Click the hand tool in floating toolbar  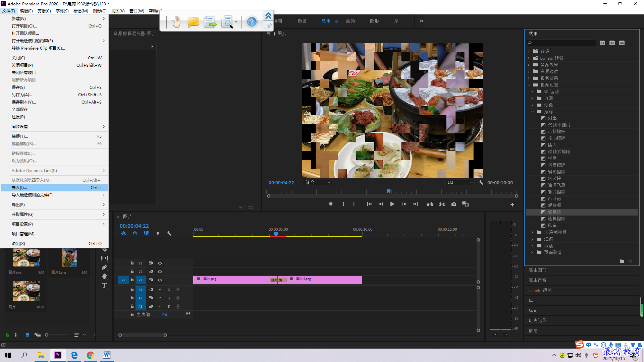point(176,22)
